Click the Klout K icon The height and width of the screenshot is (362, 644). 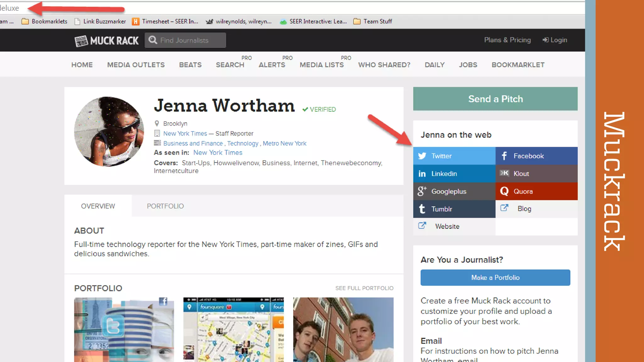(x=504, y=173)
